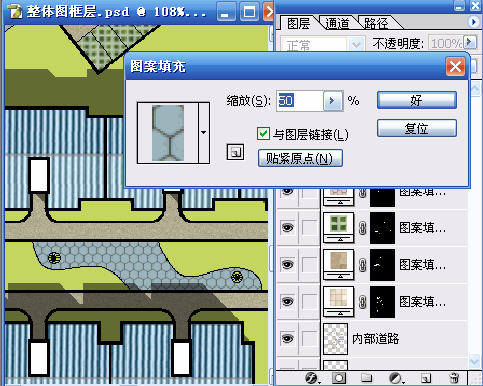
Task: Click the 缩放 scale input field
Action: pos(300,100)
